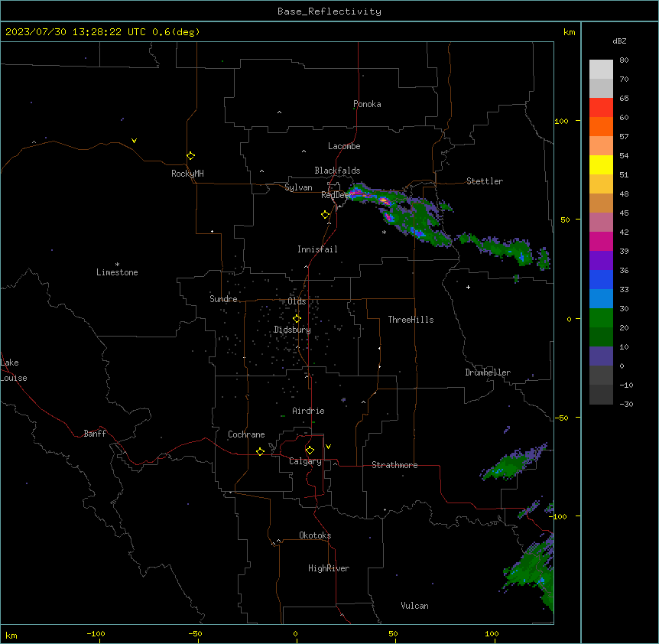Click the -30 value in the dBZ legend
The image size is (659, 644).
(x=626, y=404)
